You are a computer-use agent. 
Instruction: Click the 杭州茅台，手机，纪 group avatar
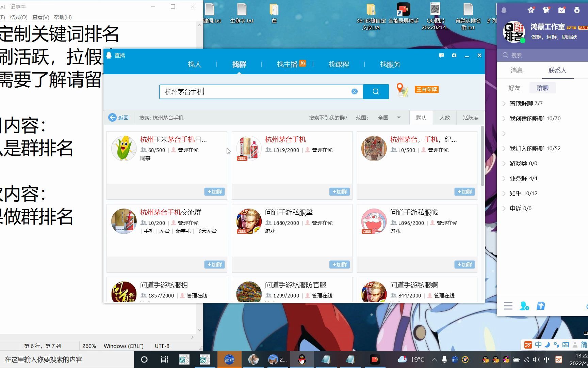click(374, 149)
